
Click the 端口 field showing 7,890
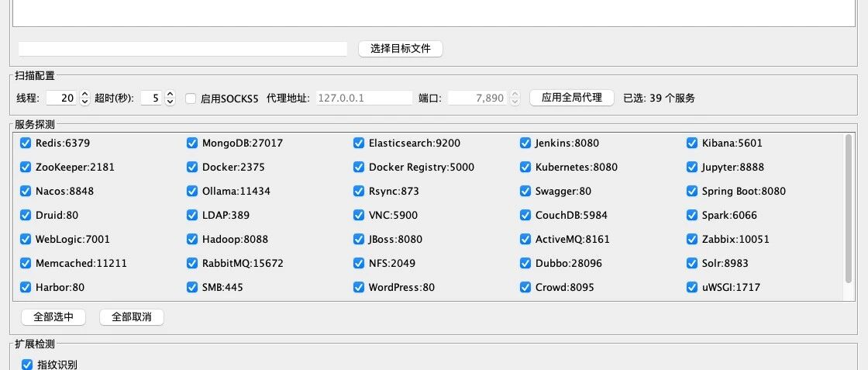click(477, 98)
